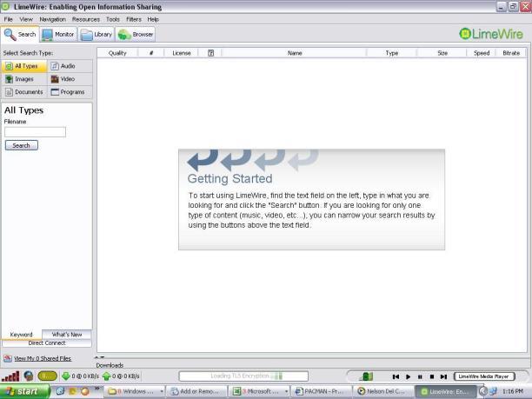Select Video search type
Screen dimensions: 532x399
tap(70, 79)
